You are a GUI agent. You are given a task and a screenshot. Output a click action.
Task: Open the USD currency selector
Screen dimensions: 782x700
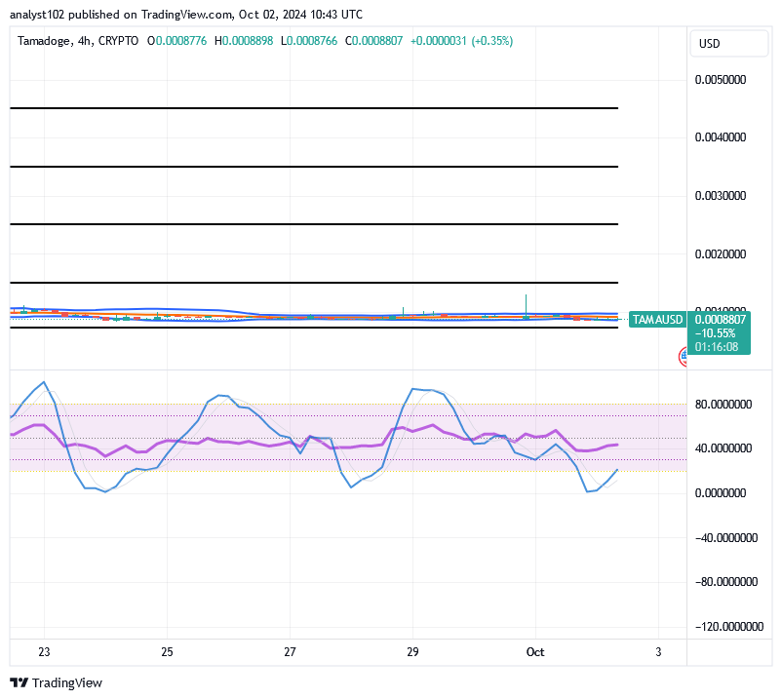727,43
